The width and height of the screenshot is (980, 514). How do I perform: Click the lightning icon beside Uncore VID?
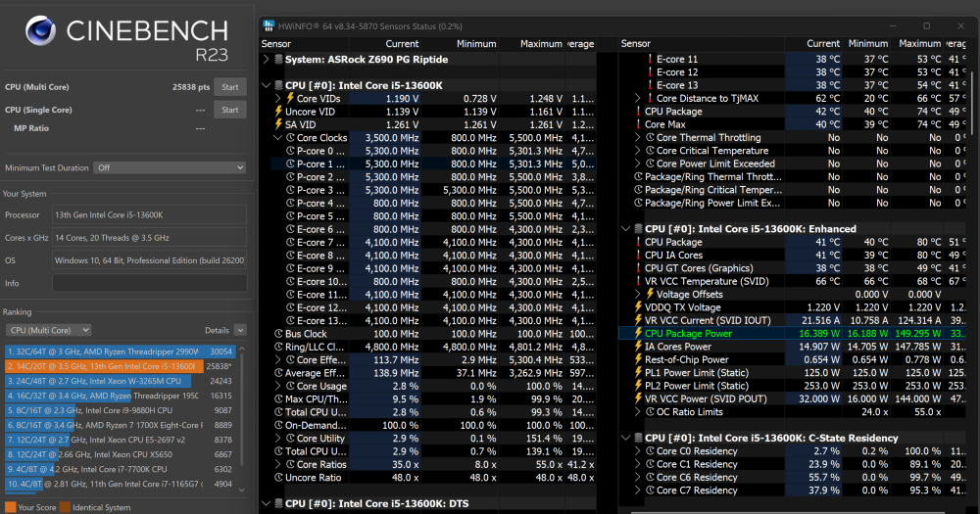coord(278,112)
